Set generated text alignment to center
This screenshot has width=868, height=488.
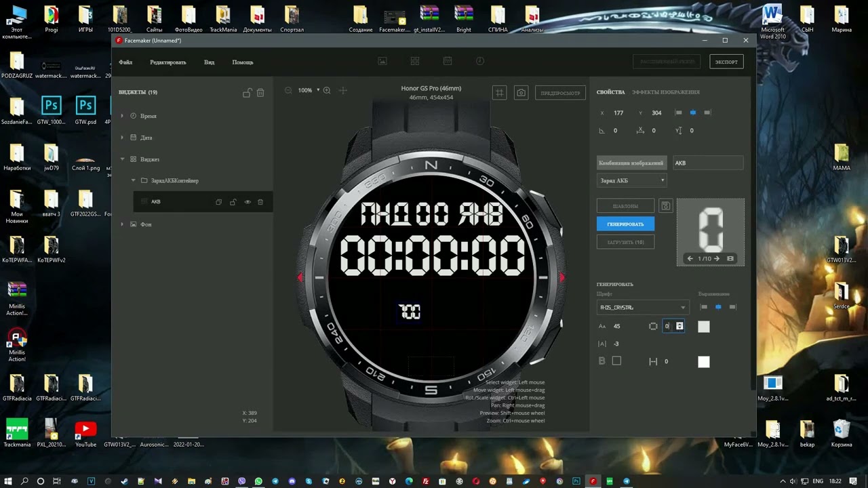pos(718,307)
